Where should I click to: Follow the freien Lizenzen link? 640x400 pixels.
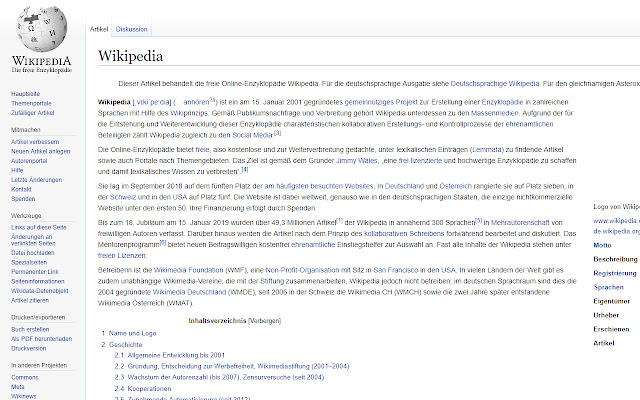[x=121, y=256]
